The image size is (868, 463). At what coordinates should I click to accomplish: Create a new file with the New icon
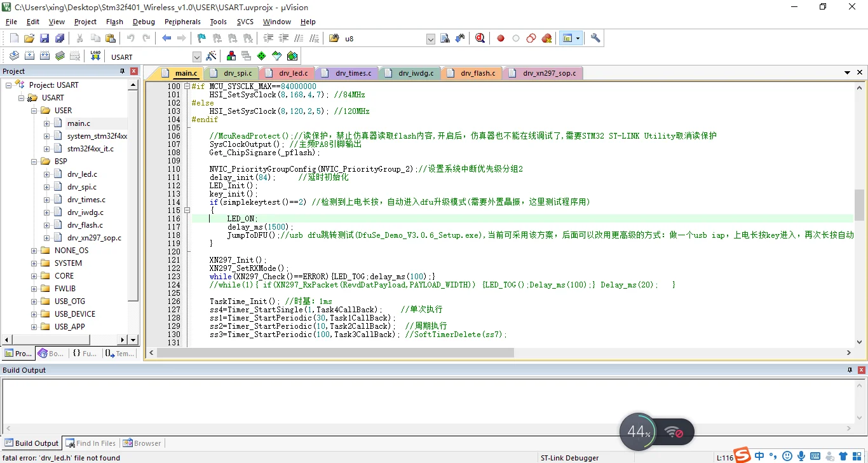[14, 38]
